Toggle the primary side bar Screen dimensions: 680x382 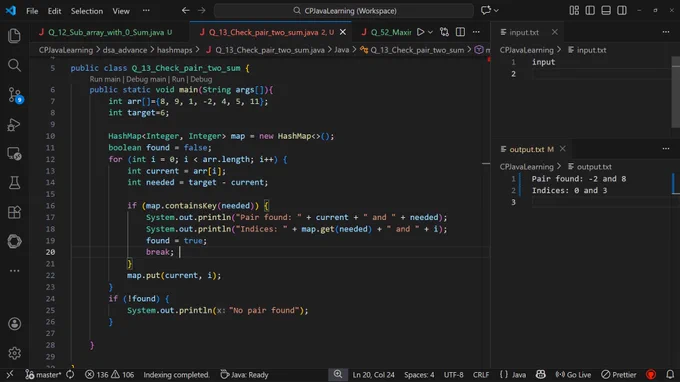[590, 10]
